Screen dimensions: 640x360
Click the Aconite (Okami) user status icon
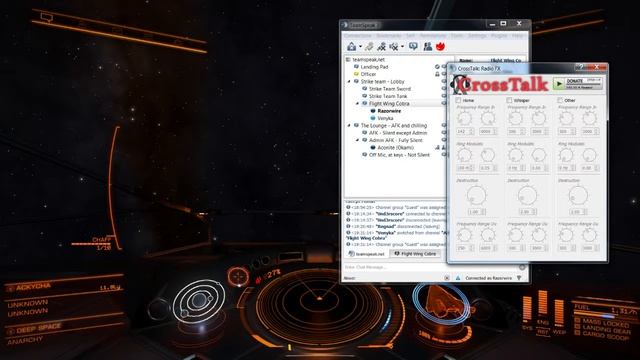373,148
